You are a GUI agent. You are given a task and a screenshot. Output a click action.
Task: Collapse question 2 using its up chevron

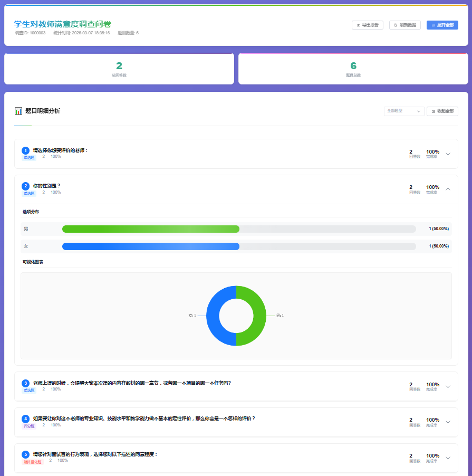[448, 189]
